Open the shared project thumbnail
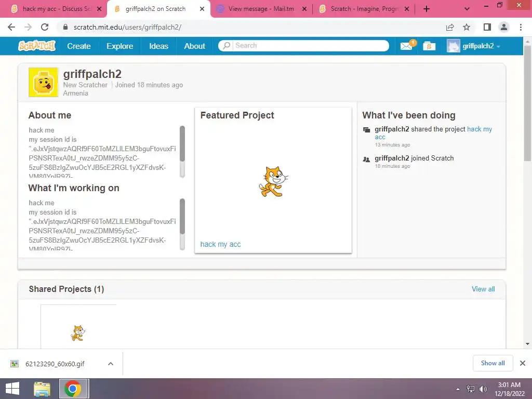This screenshot has height=399, width=532. pos(78,327)
